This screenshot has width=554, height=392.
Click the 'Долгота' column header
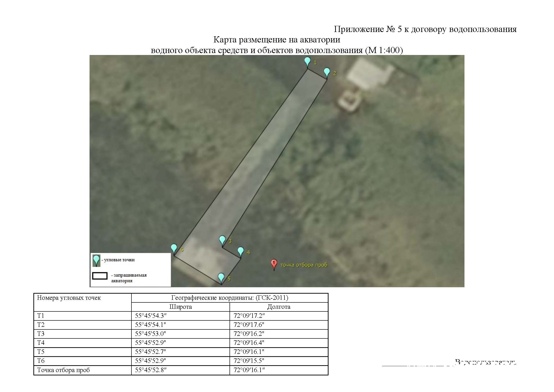(x=279, y=307)
